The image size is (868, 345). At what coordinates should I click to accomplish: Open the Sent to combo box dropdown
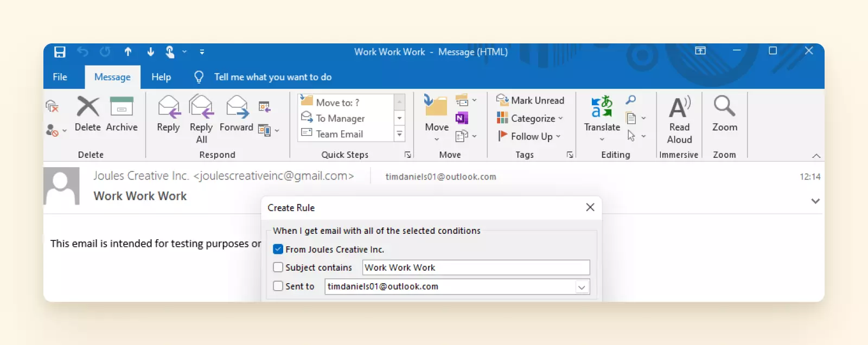click(x=582, y=287)
